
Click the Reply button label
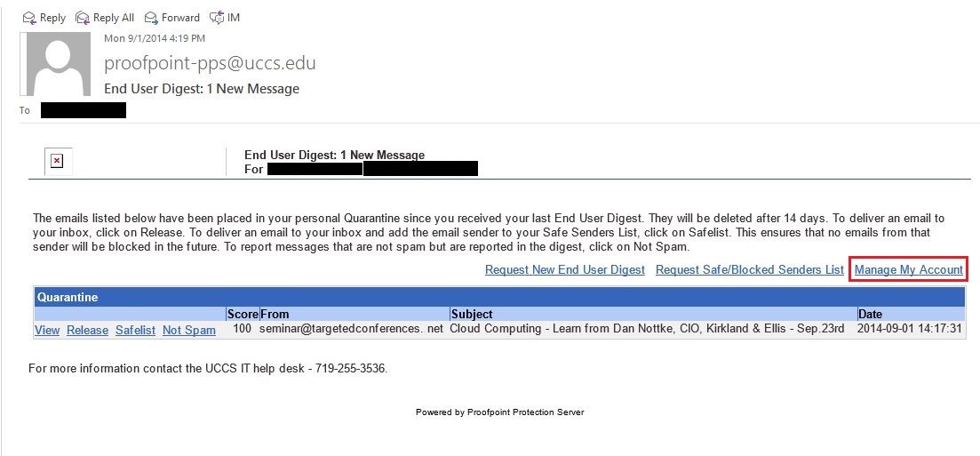52,18
